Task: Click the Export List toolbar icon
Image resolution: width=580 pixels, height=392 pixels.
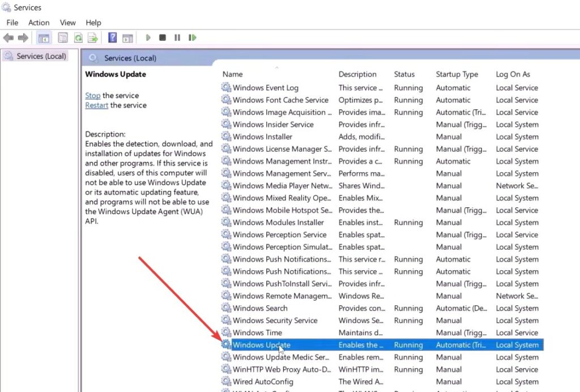Action: click(x=93, y=38)
